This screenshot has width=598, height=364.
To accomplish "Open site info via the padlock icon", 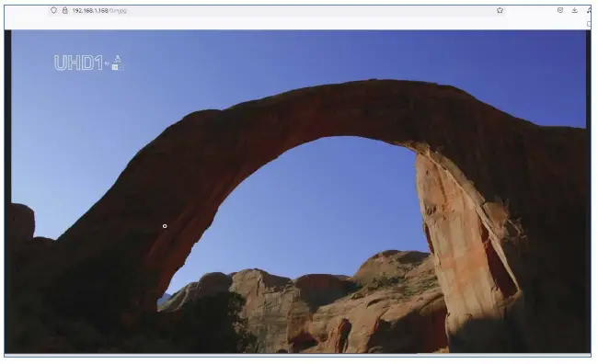I will point(64,10).
